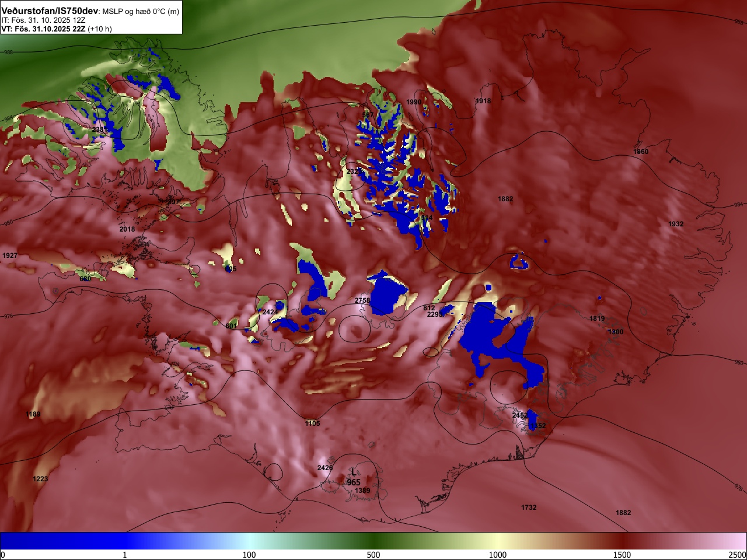Click the height value 397 on the map

(x=173, y=202)
